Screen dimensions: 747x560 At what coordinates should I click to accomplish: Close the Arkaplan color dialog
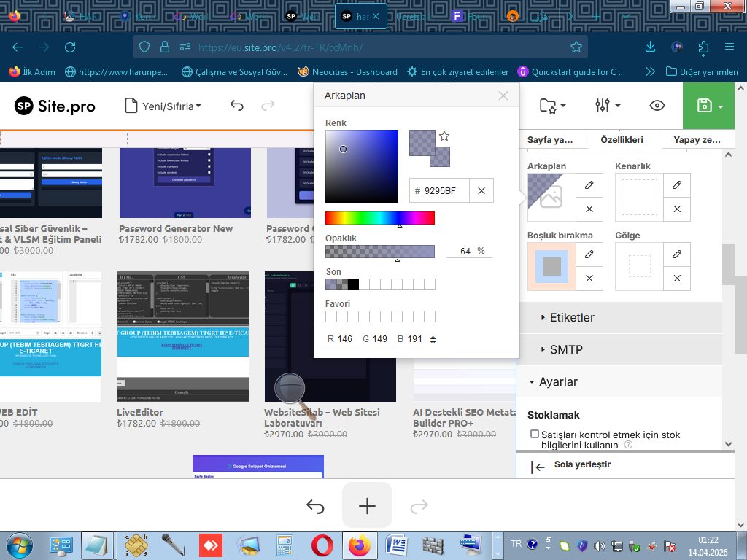coord(503,96)
